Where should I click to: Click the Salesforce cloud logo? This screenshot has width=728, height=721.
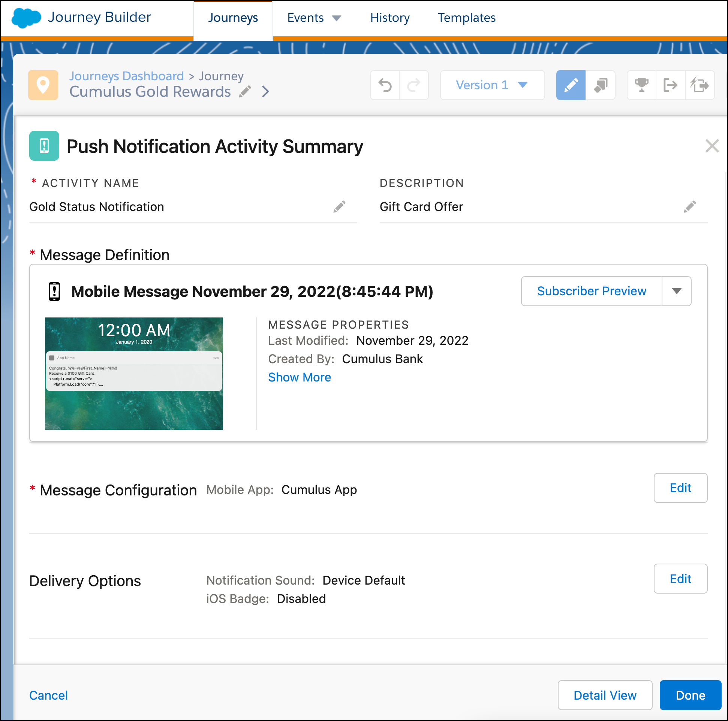coord(26,18)
